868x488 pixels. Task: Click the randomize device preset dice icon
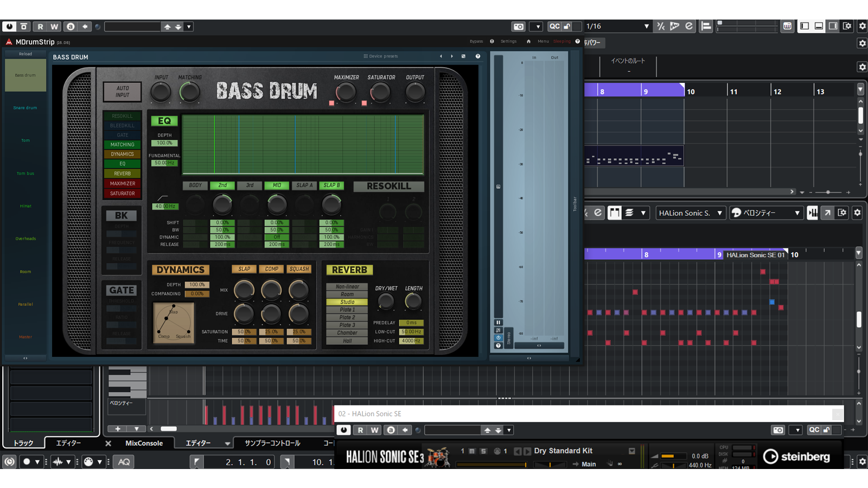point(463,56)
